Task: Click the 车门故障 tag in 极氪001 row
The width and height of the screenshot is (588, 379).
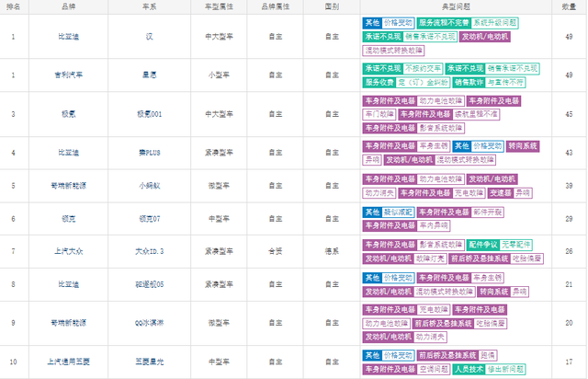Action: click(x=379, y=114)
